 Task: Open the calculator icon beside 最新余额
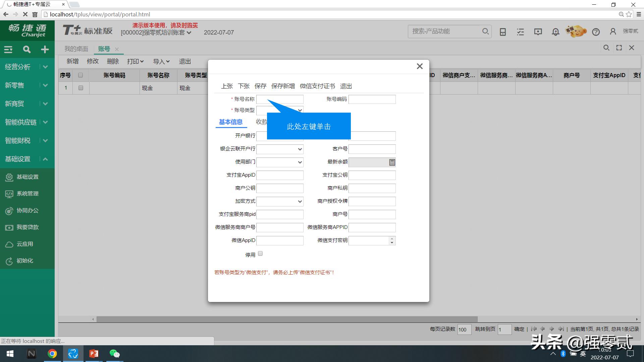tap(392, 162)
